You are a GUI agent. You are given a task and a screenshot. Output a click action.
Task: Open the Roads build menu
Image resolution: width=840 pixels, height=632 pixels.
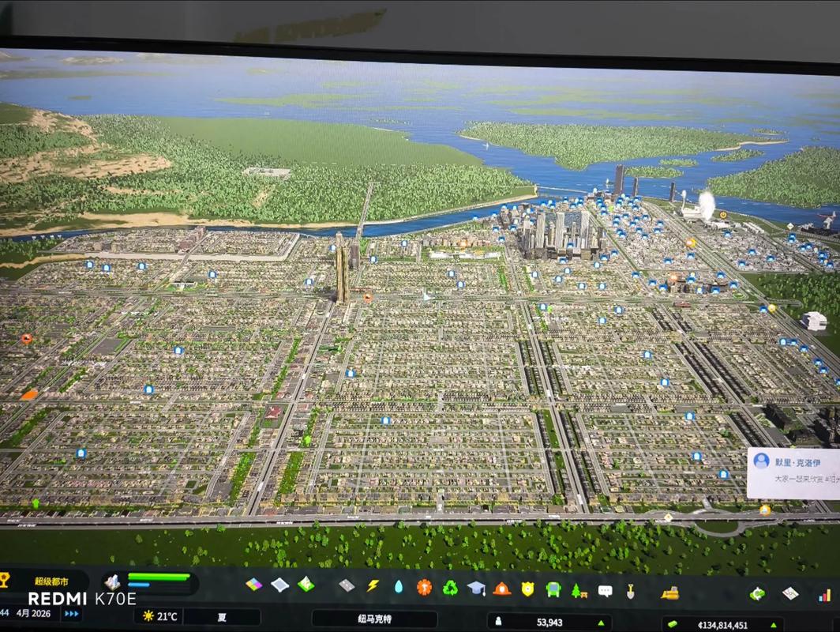tap(347, 585)
